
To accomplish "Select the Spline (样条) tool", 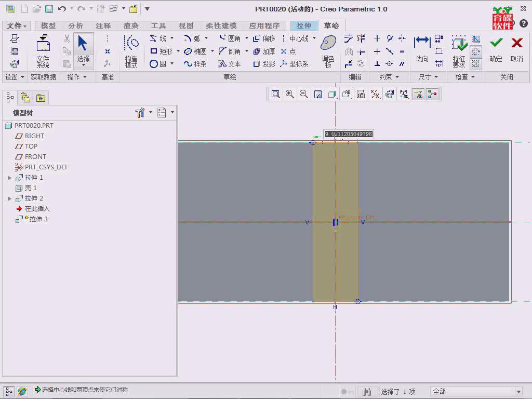I will (195, 64).
